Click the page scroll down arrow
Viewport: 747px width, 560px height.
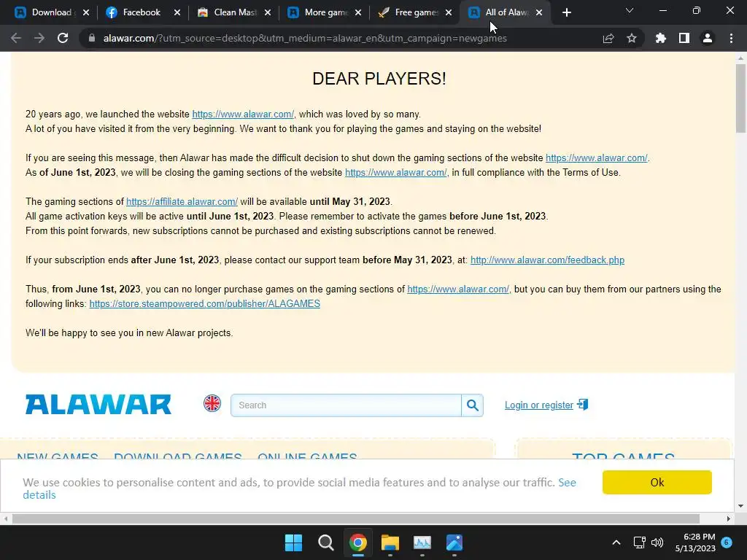(740, 506)
